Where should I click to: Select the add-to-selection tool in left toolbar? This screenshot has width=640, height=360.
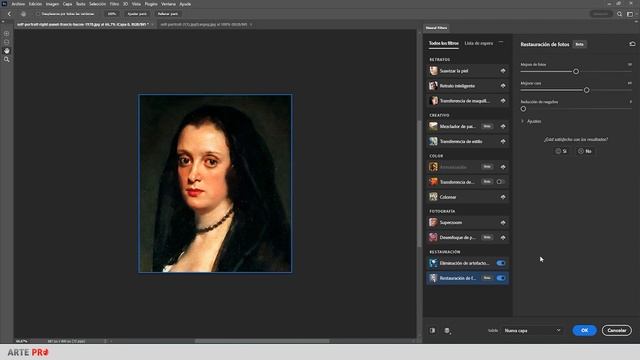(x=7, y=33)
